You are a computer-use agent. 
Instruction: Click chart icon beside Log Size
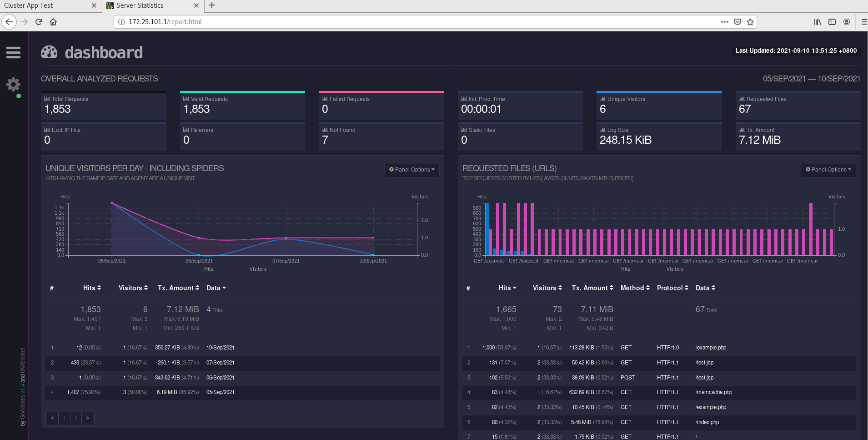pyautogui.click(x=602, y=130)
